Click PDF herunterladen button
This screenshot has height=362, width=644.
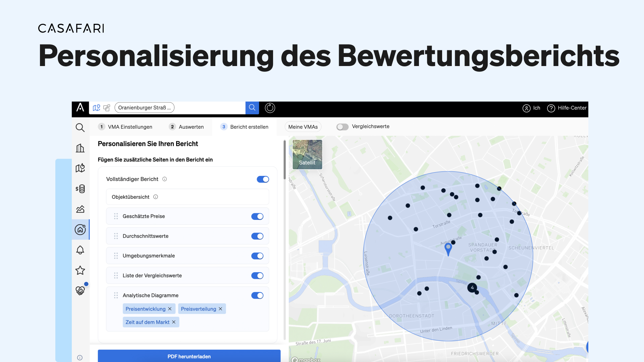(x=189, y=356)
